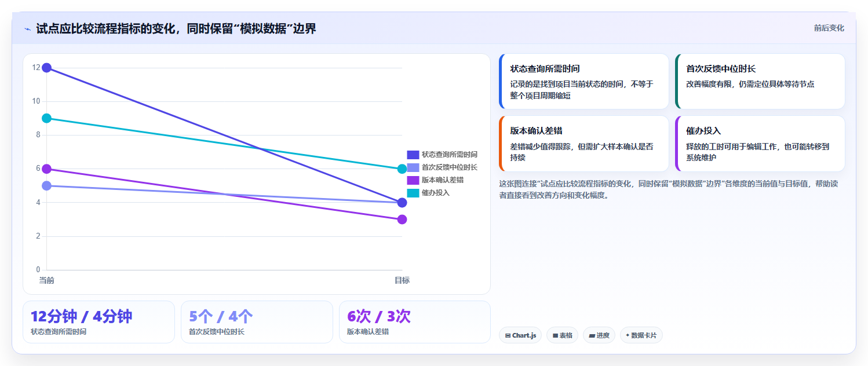Image resolution: width=868 pixels, height=366 pixels.
Task: Open the 状态查询所需时间 insight card title
Action: (545, 68)
